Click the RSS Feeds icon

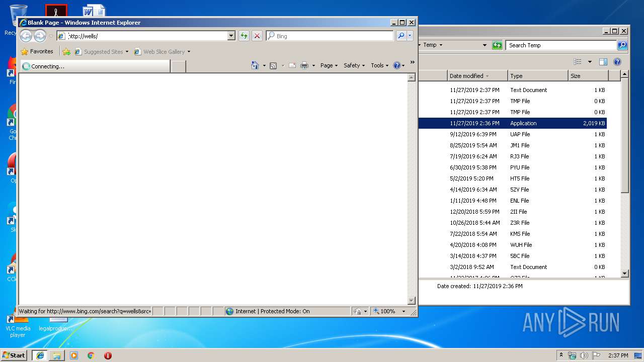pos(273,65)
